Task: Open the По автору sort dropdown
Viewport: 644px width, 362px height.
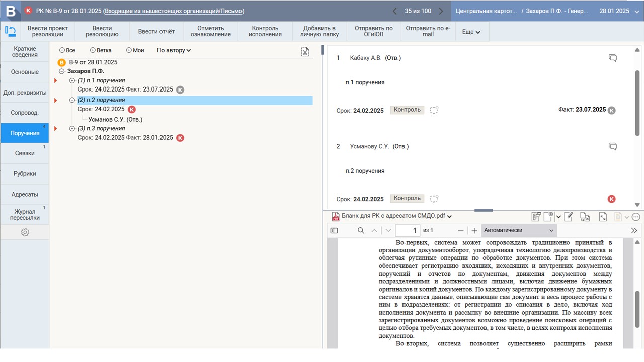Action: click(174, 50)
